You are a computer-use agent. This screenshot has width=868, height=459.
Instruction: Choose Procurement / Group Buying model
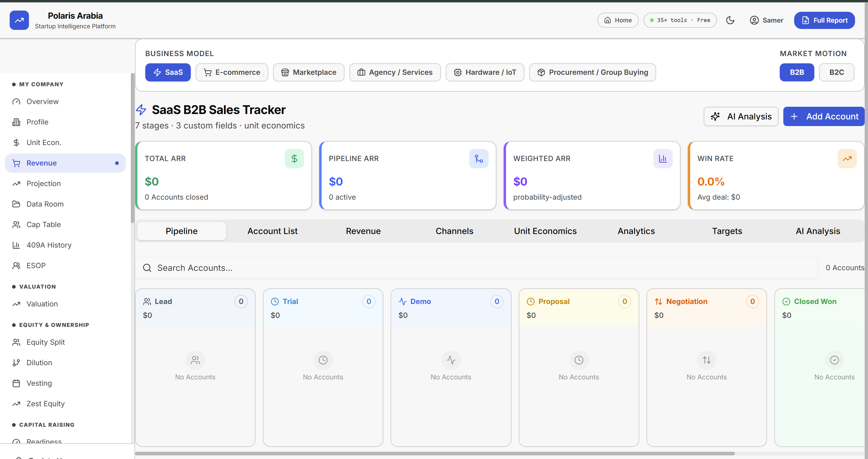point(592,72)
